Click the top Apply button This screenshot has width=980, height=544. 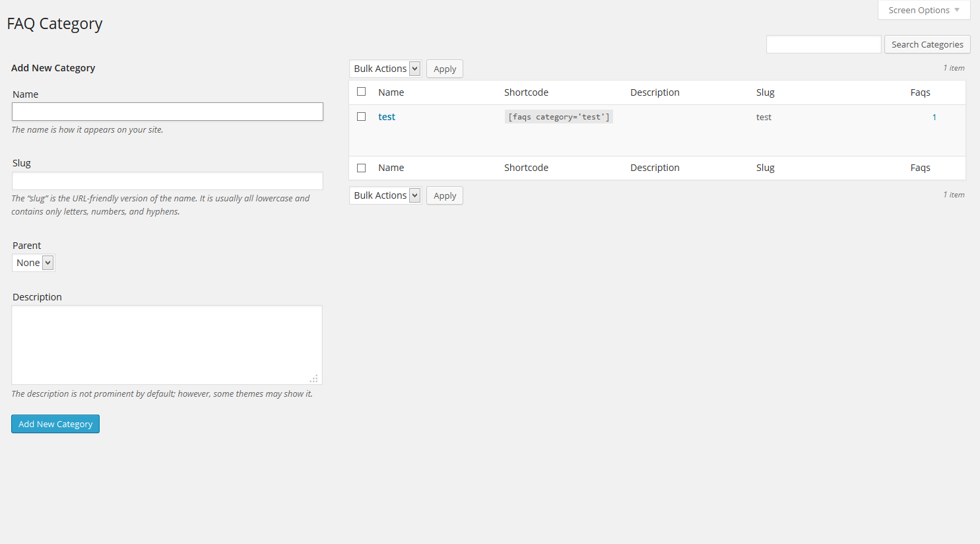[x=444, y=68]
